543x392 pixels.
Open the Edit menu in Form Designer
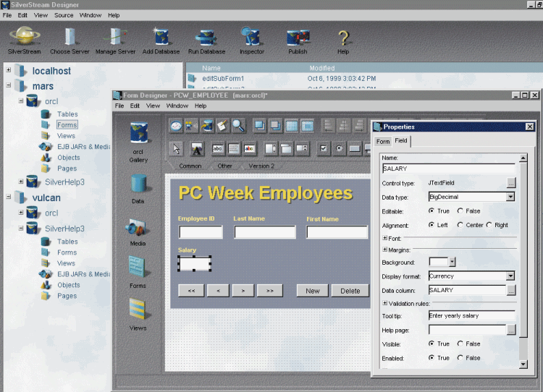click(135, 106)
